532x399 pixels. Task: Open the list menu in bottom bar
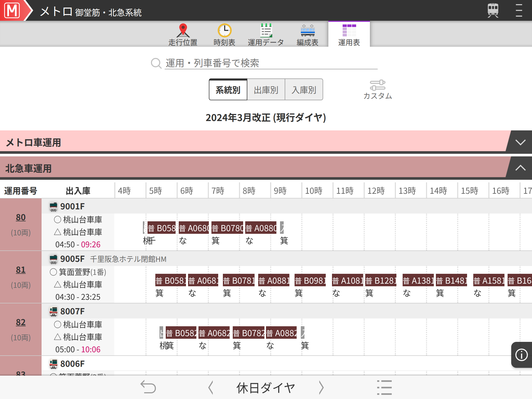[384, 387]
